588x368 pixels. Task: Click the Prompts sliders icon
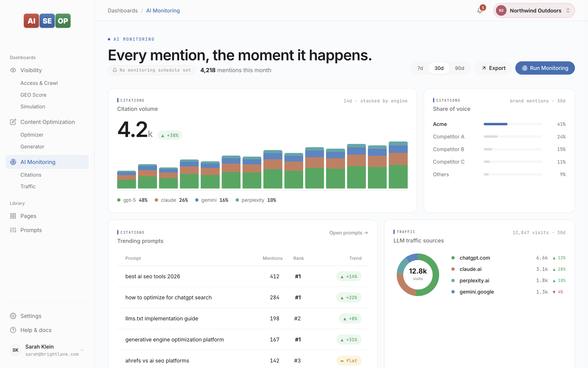click(13, 230)
